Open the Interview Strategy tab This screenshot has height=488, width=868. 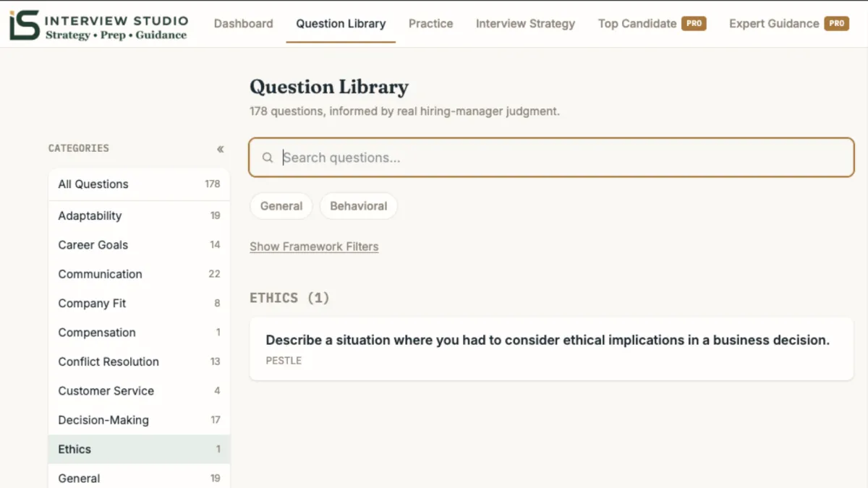point(526,23)
